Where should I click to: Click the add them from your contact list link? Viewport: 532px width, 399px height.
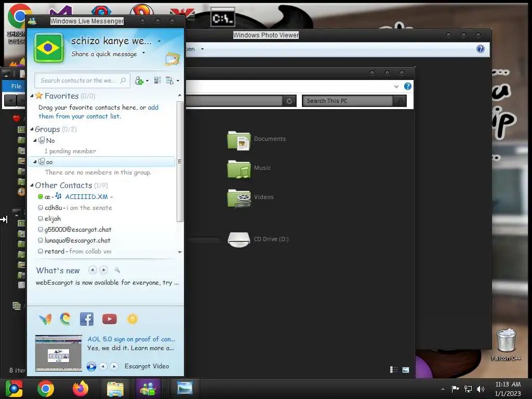click(x=98, y=112)
